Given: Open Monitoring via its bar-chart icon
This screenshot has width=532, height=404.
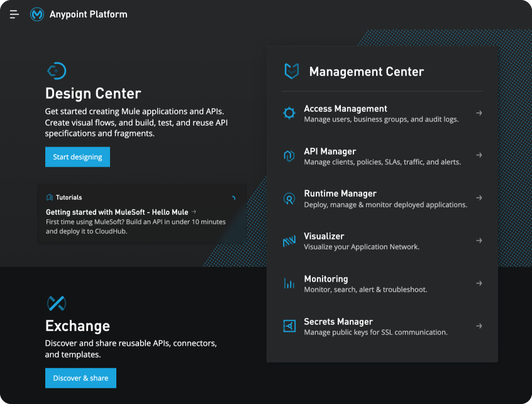Looking at the screenshot, I should tap(289, 283).
